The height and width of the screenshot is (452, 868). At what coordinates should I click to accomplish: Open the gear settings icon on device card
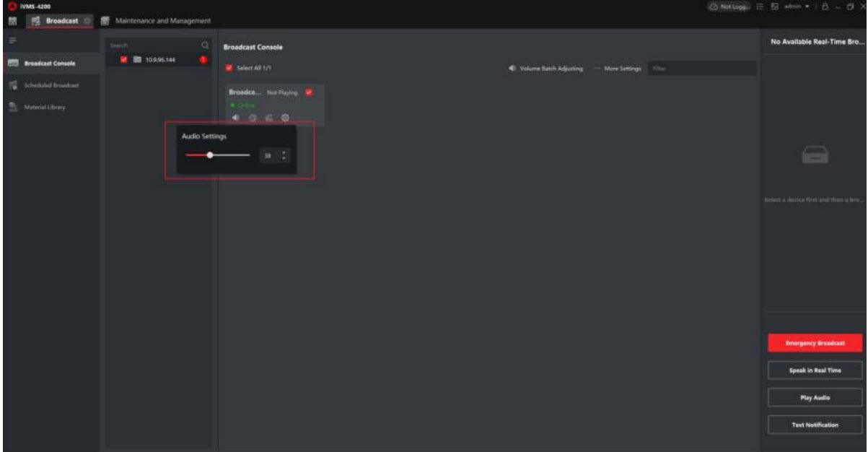pos(285,118)
